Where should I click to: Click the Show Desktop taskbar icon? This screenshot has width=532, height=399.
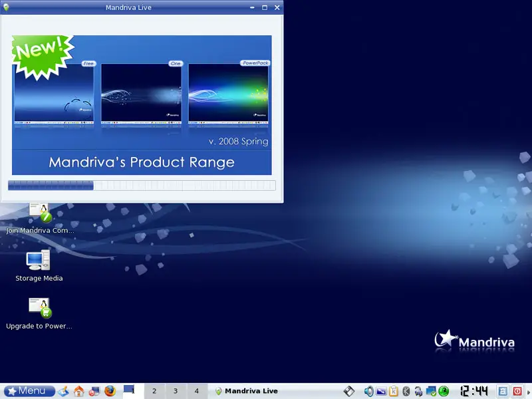63,391
